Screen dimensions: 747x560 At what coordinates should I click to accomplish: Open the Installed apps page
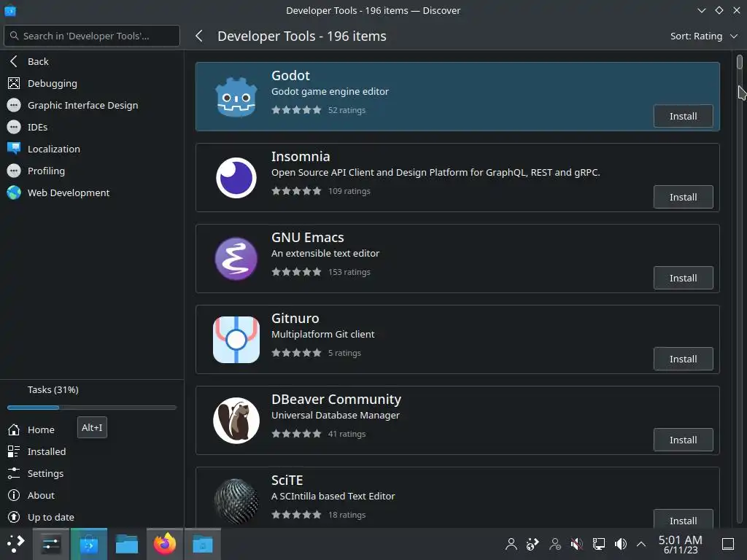click(46, 451)
